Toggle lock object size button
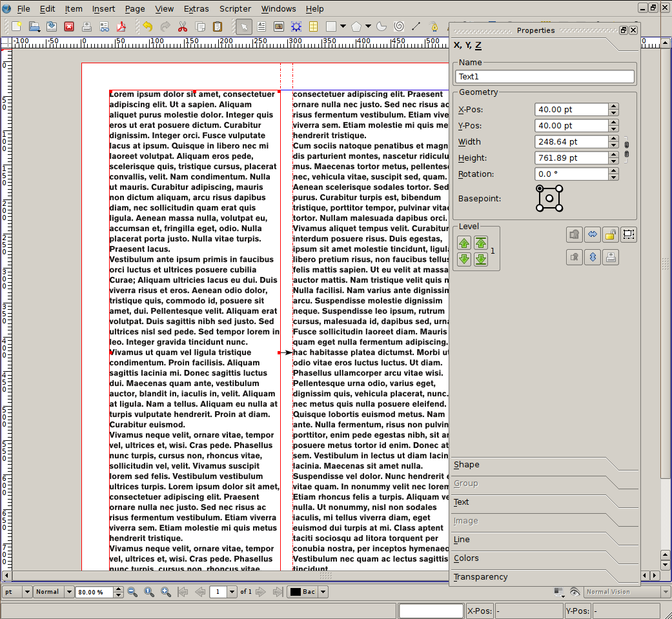The image size is (672, 619). click(629, 235)
